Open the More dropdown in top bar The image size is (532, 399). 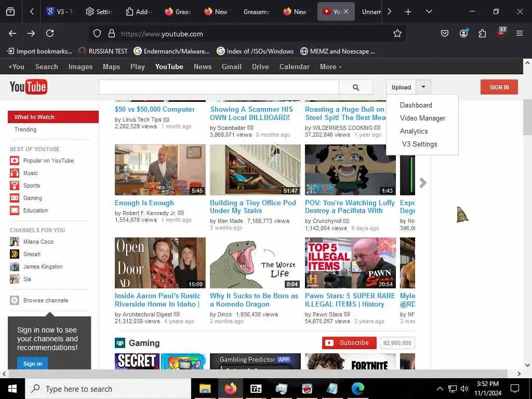point(330,67)
